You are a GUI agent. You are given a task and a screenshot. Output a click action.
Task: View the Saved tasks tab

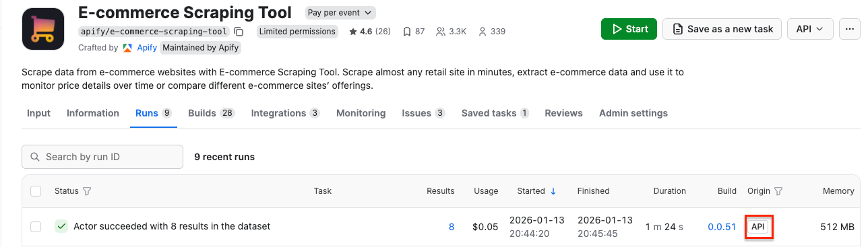coord(495,113)
